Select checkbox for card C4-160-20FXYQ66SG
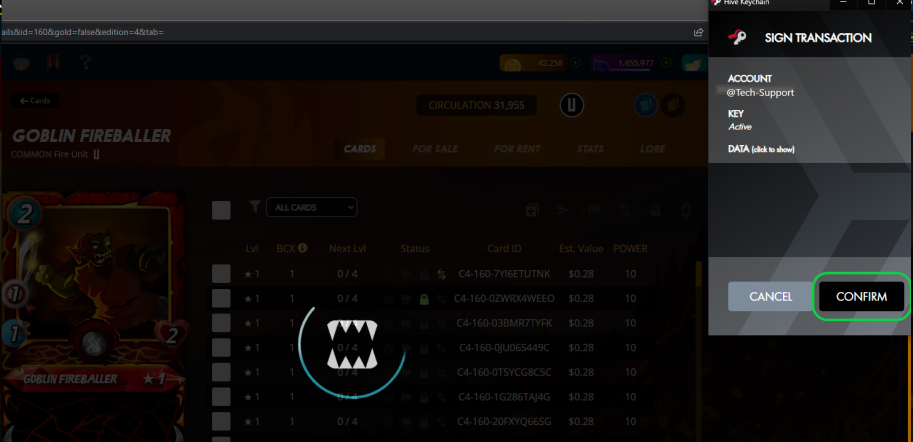Screen dimensions: 913x442 [221, 422]
